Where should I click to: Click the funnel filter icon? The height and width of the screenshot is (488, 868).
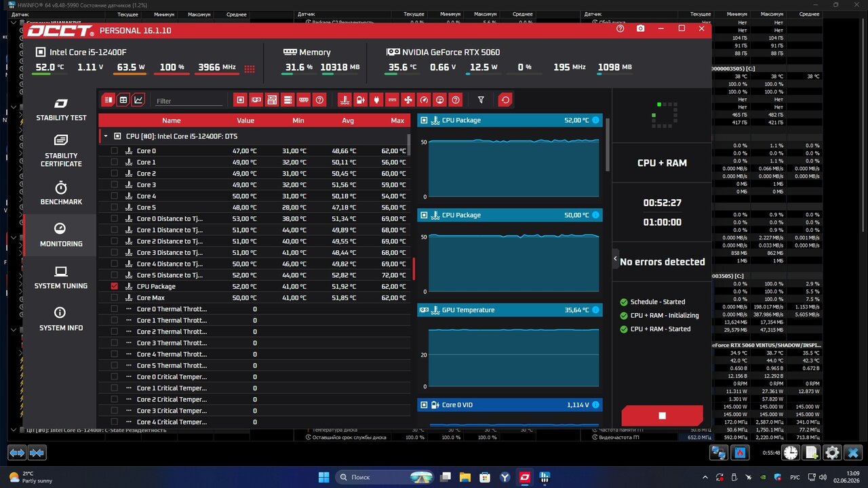[x=481, y=100]
